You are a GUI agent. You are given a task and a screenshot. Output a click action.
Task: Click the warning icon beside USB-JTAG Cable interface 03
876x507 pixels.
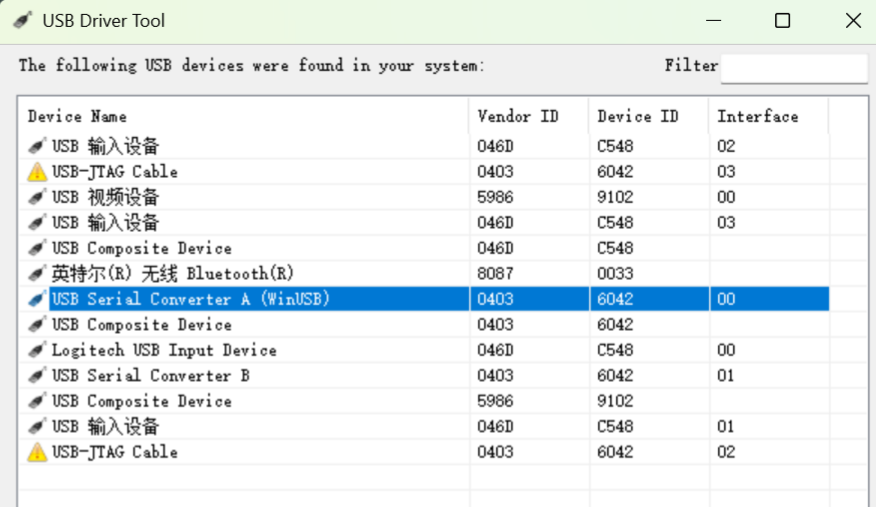[37, 172]
